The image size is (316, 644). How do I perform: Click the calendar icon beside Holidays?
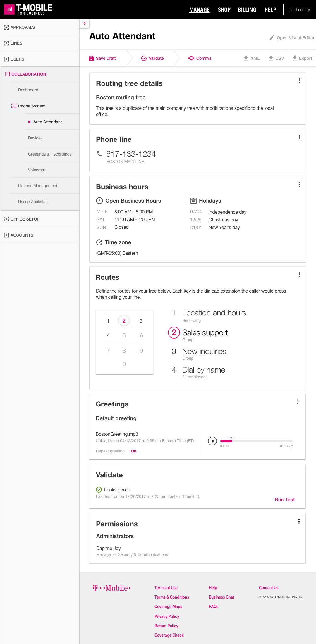193,201
